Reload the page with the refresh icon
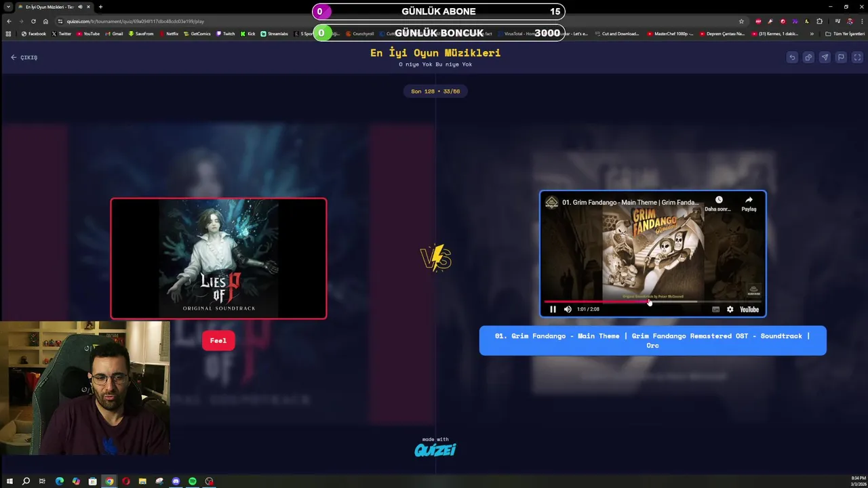This screenshot has height=488, width=868. click(x=33, y=21)
